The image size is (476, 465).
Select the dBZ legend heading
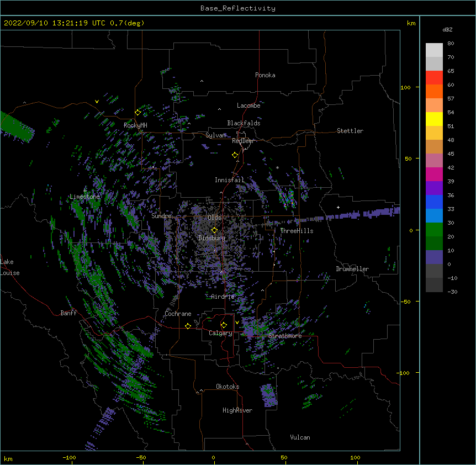point(447,30)
